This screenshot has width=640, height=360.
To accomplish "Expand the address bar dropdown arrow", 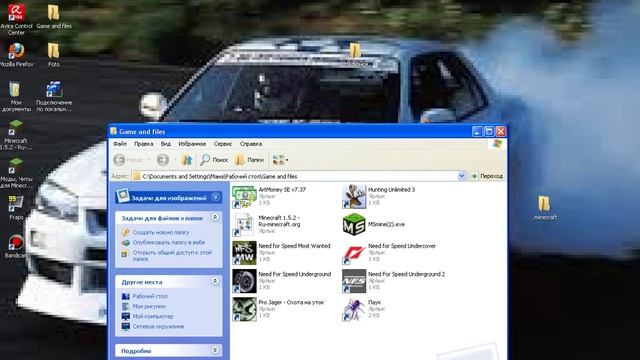I will pyautogui.click(x=461, y=176).
